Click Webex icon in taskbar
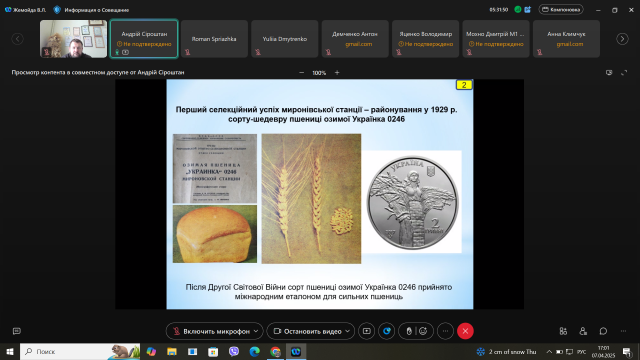This screenshot has width=640, height=360. [296, 351]
